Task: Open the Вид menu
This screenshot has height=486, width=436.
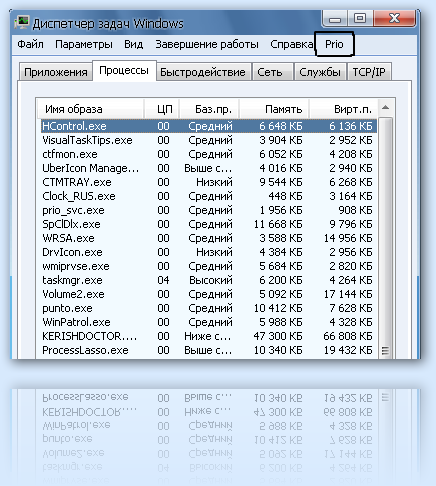Action: pyautogui.click(x=134, y=44)
